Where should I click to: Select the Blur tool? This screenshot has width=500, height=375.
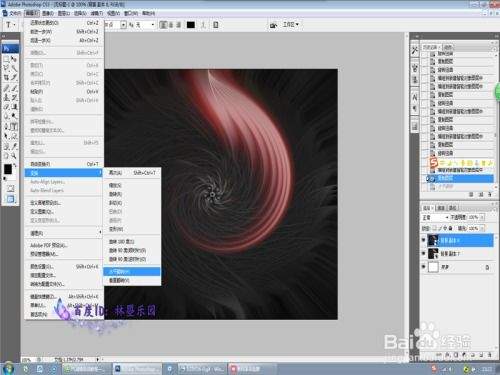pos(6,116)
